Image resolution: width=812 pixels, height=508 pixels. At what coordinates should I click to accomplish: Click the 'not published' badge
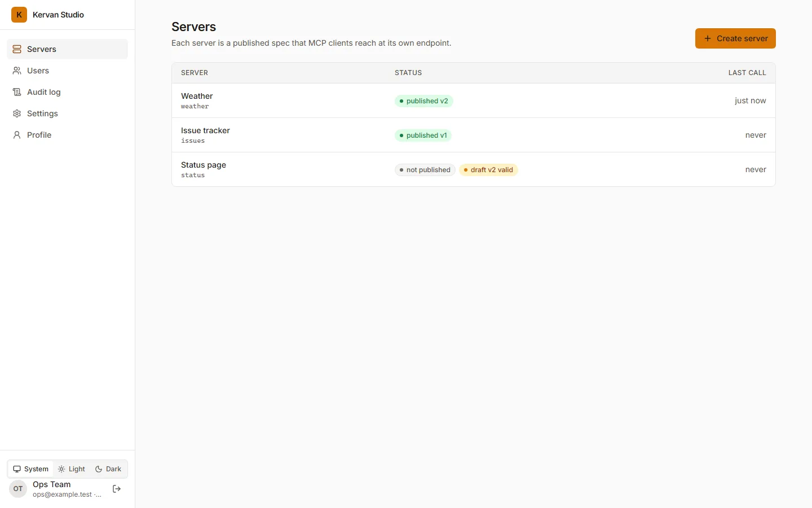[425, 170]
